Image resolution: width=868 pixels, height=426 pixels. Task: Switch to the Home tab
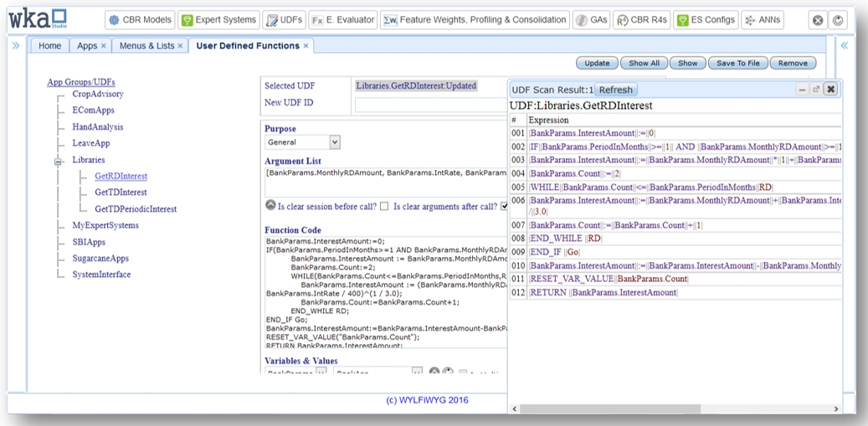(49, 46)
